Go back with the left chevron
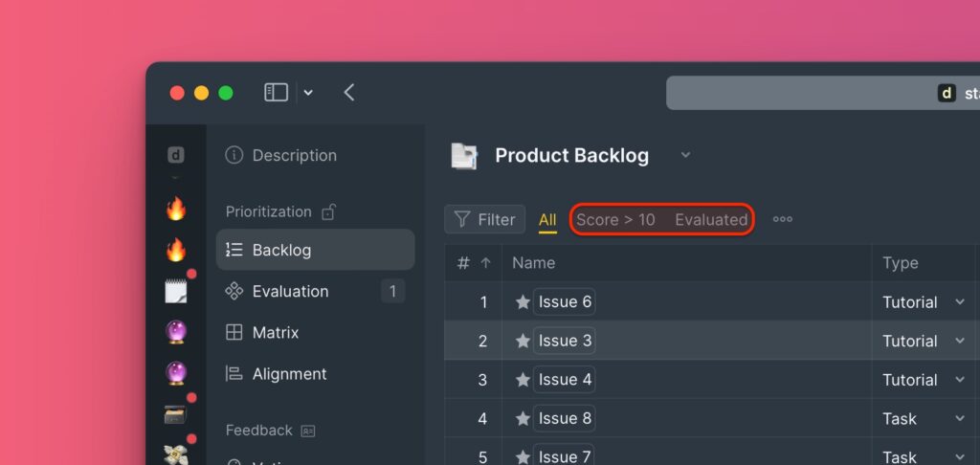 (x=348, y=93)
